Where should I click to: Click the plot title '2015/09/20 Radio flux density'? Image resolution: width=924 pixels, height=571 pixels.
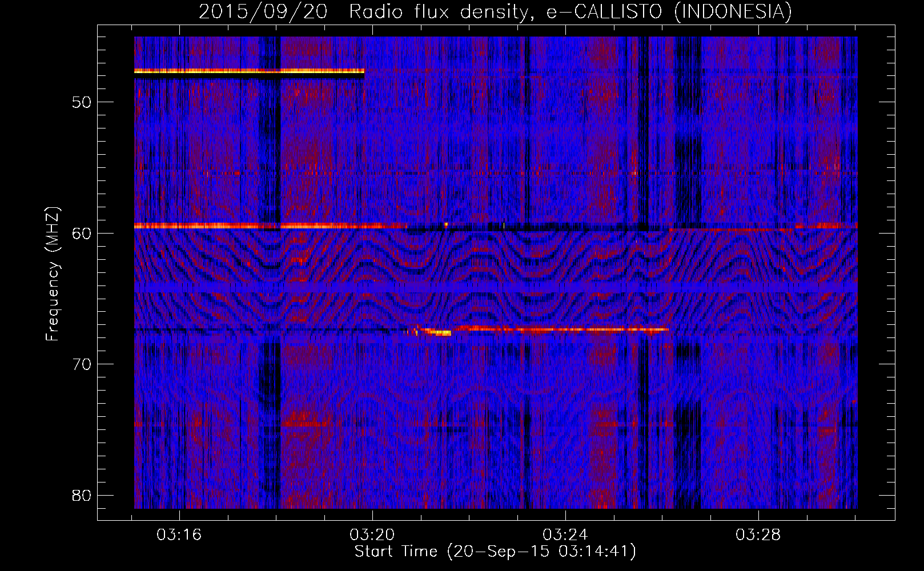365,11
